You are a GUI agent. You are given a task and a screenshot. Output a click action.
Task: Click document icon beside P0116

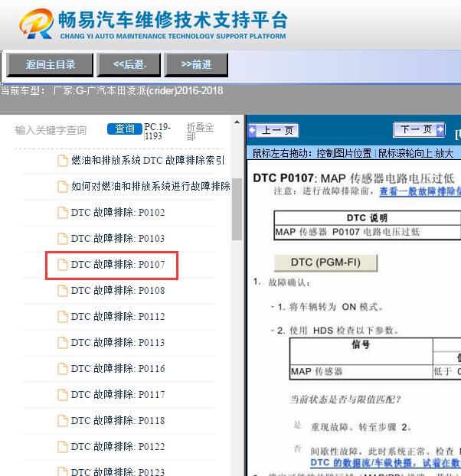(x=63, y=369)
